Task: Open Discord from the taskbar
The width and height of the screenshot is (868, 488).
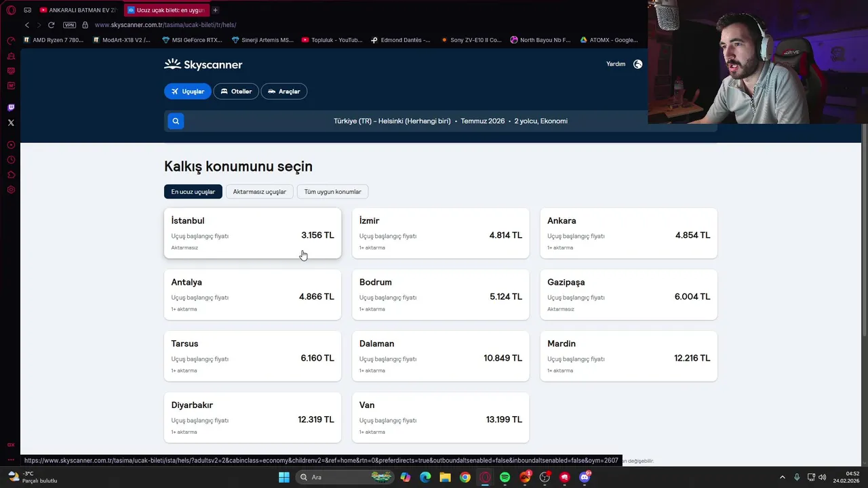Action: [585, 477]
